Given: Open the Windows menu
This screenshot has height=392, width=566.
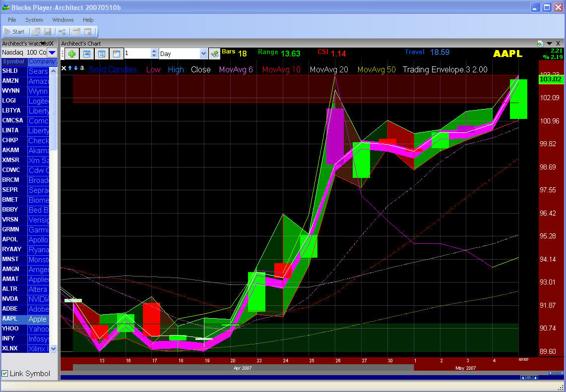Looking at the screenshot, I should 63,20.
